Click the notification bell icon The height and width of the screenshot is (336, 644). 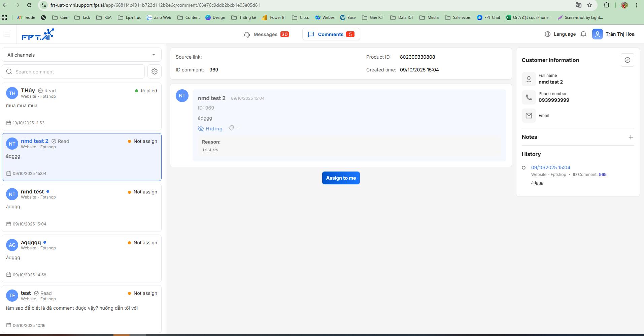(583, 34)
